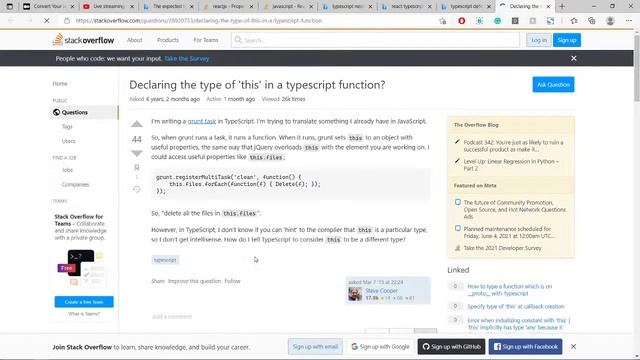
Task: Open linked 'Specify type of this at callback' question
Action: [x=516, y=306]
